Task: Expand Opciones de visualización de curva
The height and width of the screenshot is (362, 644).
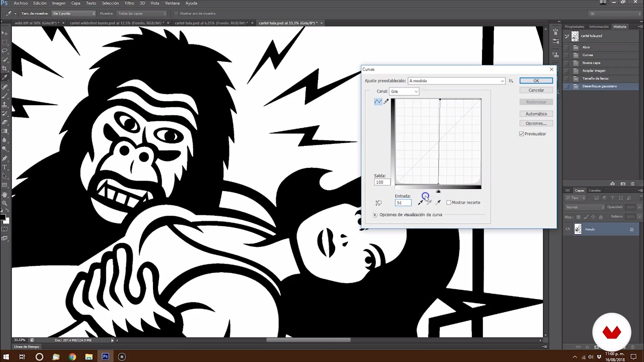Action: pos(375,215)
